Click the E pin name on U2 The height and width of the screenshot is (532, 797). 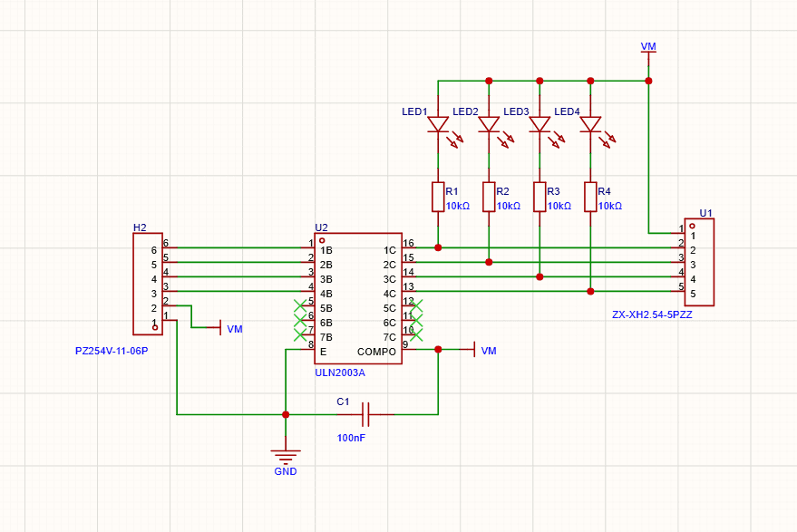[323, 352]
